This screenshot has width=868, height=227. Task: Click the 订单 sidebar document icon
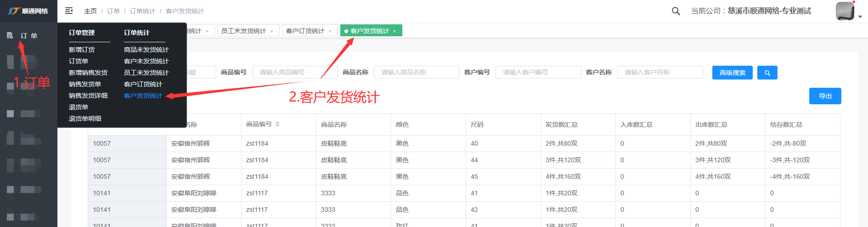pos(10,35)
